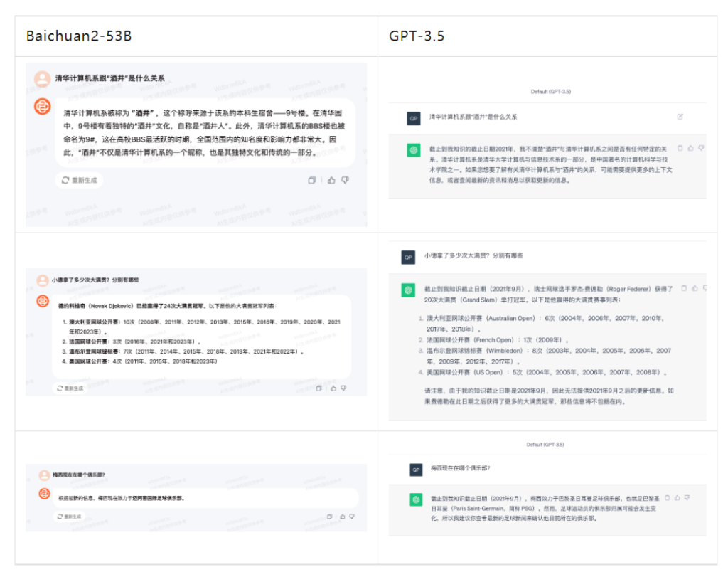Select Baichuan's question 梅西现在在哪个俱乐部

(78, 475)
